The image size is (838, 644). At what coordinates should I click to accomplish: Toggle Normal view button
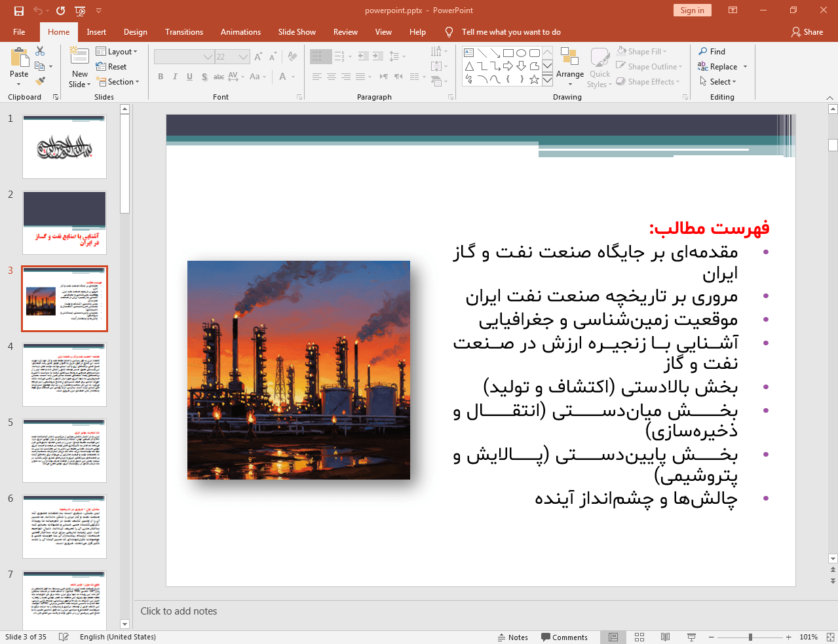(613, 637)
